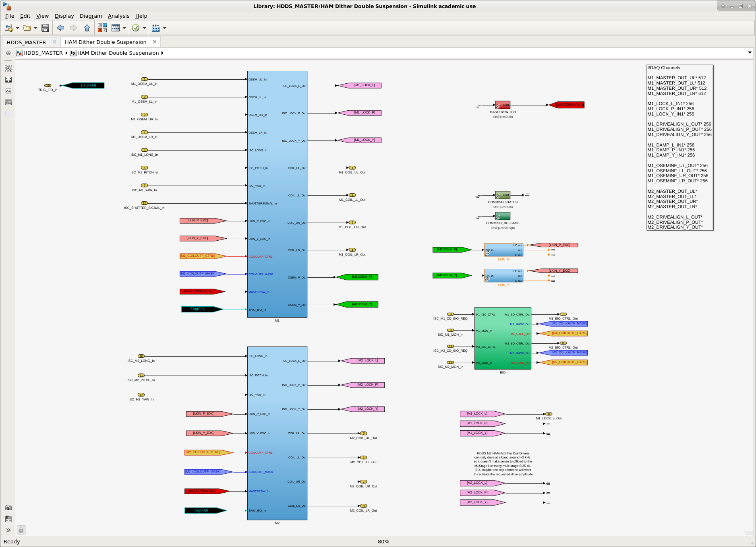Select the M2_COIL_LR_Out outport
This screenshot has height=547, width=756.
pyautogui.click(x=363, y=506)
